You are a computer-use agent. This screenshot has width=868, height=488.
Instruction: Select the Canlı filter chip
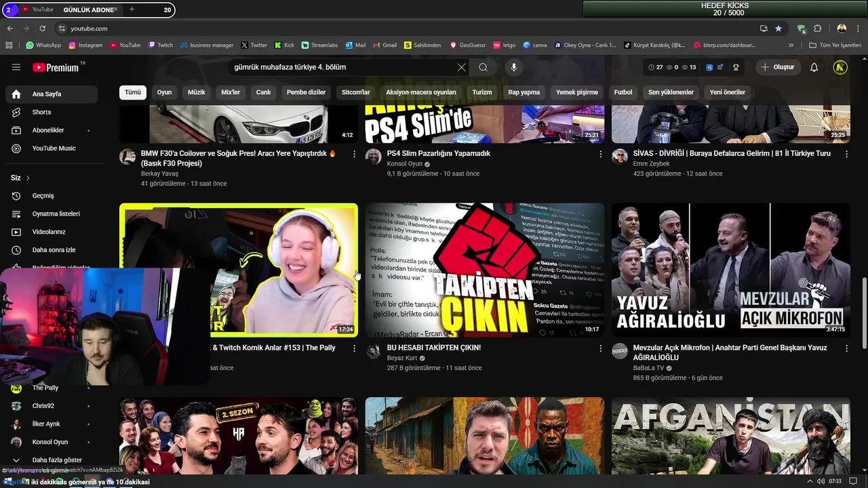click(x=263, y=92)
